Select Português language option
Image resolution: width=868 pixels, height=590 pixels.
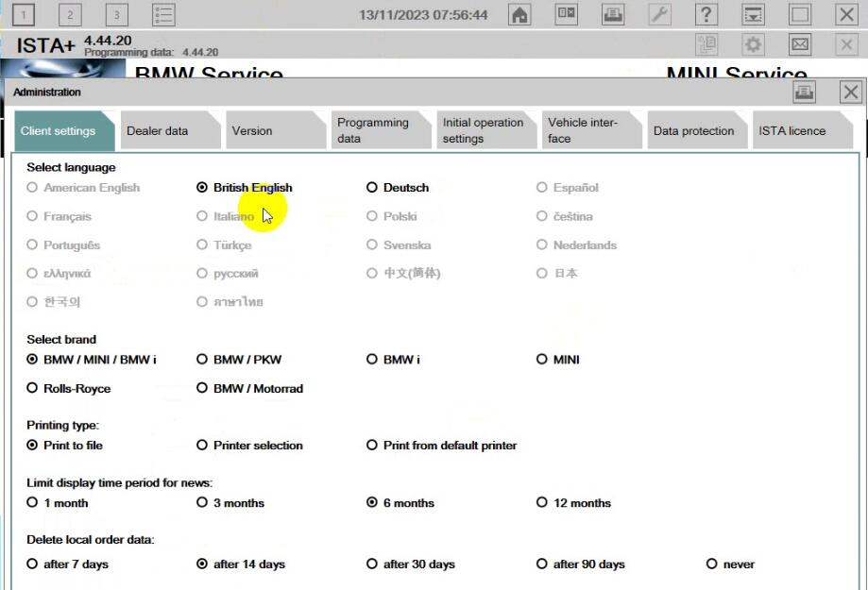point(63,245)
